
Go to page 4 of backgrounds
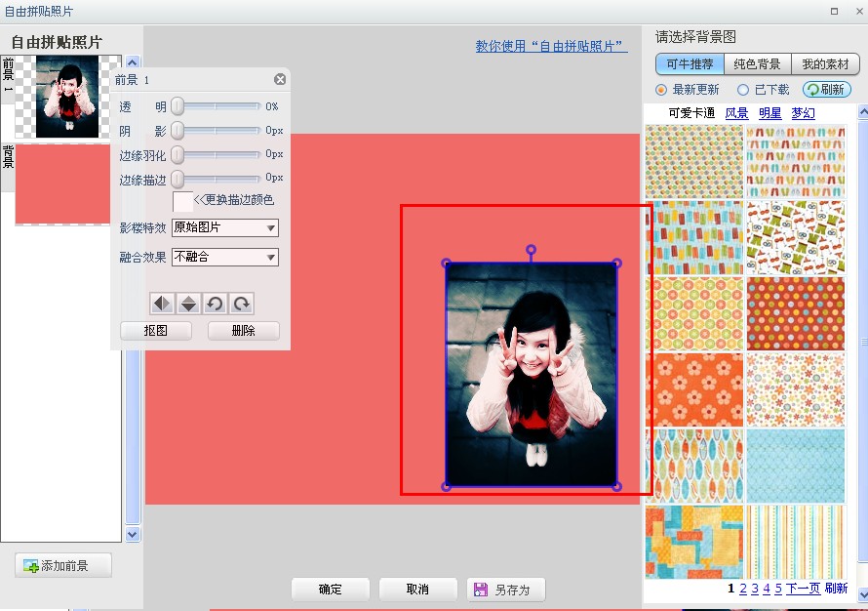click(767, 589)
